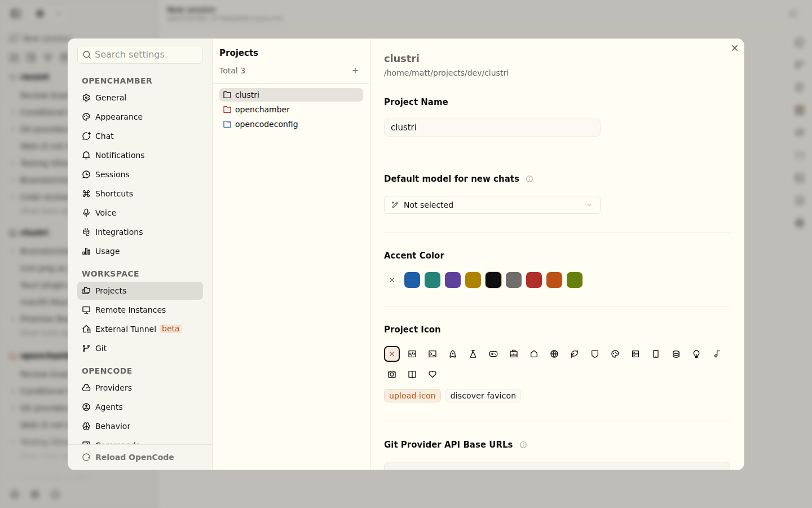Choose the rocket project icon
The image size is (812, 508).
tap(453, 354)
